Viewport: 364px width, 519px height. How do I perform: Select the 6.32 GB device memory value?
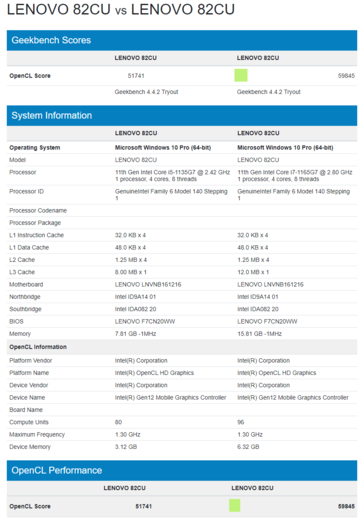[248, 447]
